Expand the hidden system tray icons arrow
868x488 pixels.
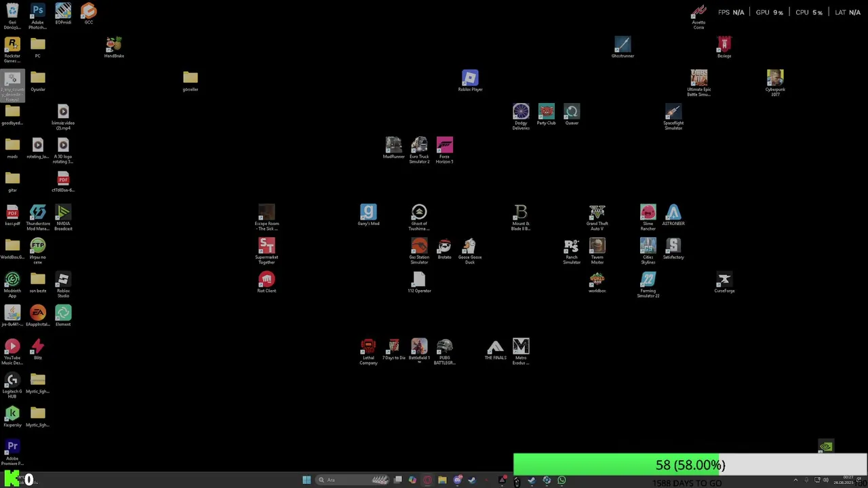point(795,480)
